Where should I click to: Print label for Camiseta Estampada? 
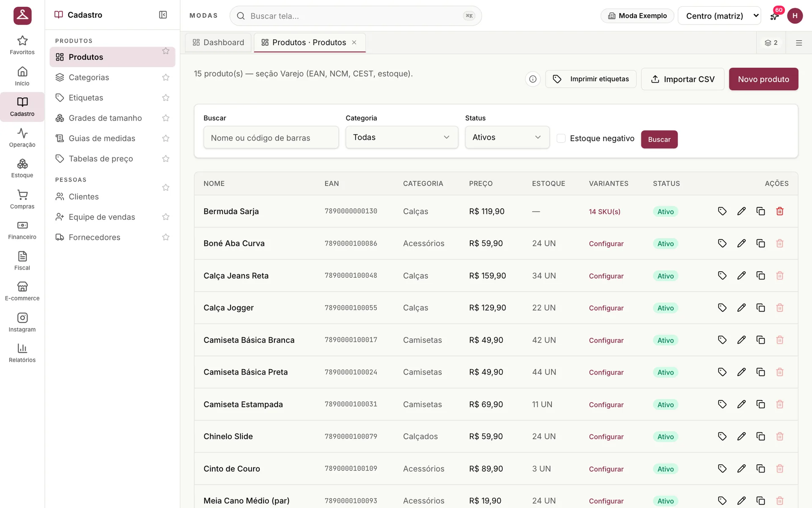[x=722, y=404]
